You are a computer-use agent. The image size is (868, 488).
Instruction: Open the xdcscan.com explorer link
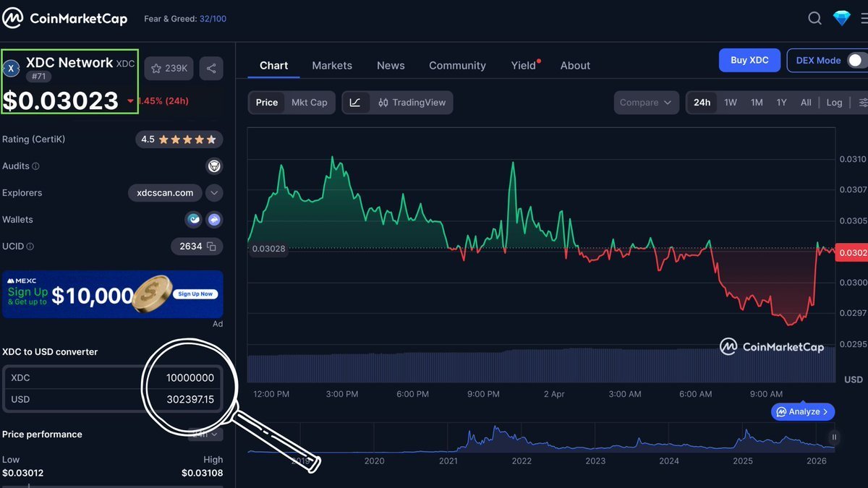165,193
